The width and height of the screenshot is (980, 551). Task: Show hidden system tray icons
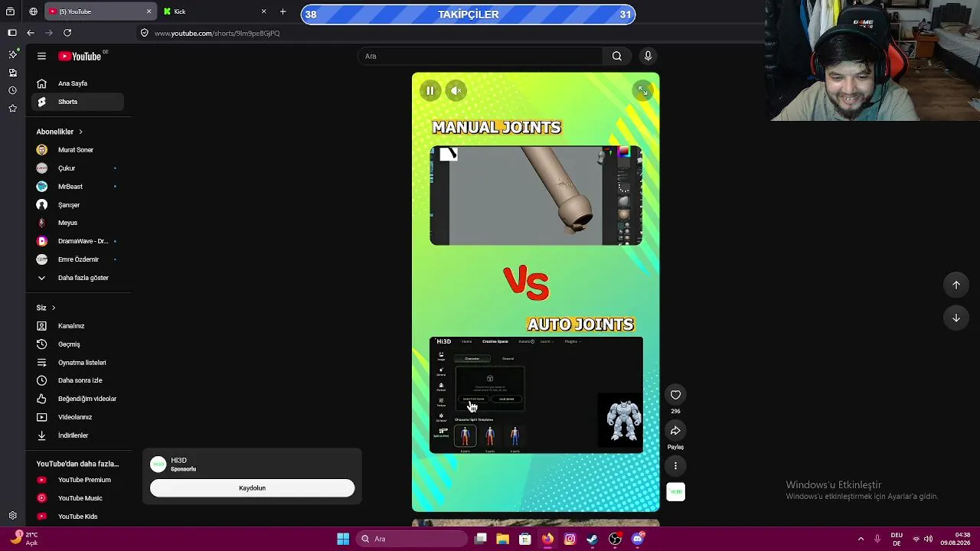pyautogui.click(x=861, y=539)
